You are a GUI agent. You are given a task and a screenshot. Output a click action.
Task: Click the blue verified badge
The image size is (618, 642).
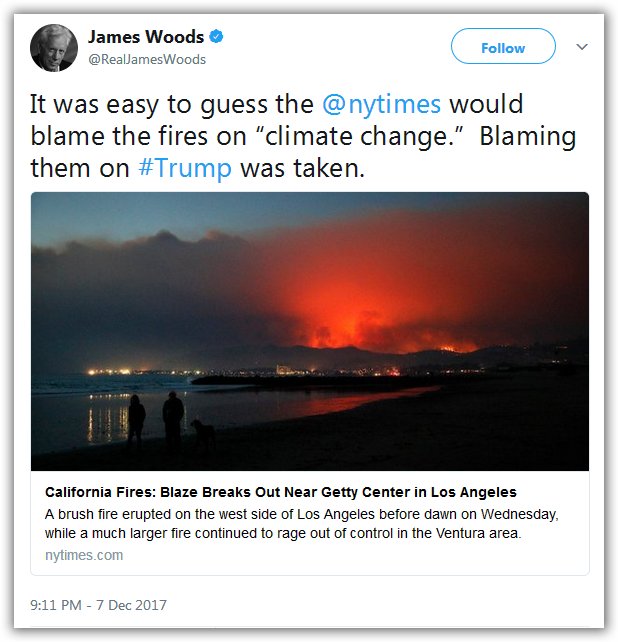pyautogui.click(x=216, y=37)
